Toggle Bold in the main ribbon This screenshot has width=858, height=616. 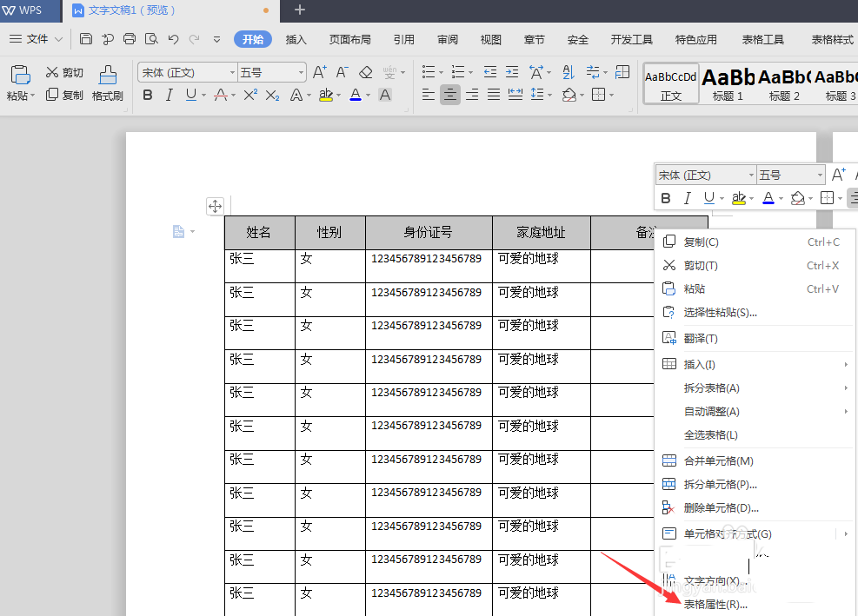[147, 96]
